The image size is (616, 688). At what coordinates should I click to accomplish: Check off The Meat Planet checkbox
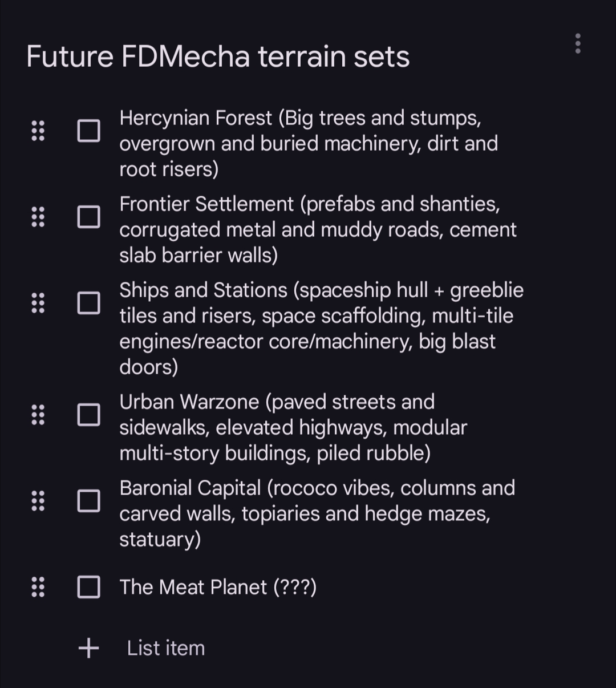tap(88, 586)
